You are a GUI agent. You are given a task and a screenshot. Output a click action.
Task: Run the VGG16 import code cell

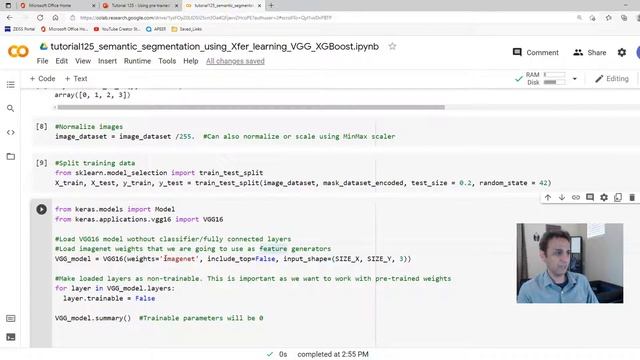[41, 209]
